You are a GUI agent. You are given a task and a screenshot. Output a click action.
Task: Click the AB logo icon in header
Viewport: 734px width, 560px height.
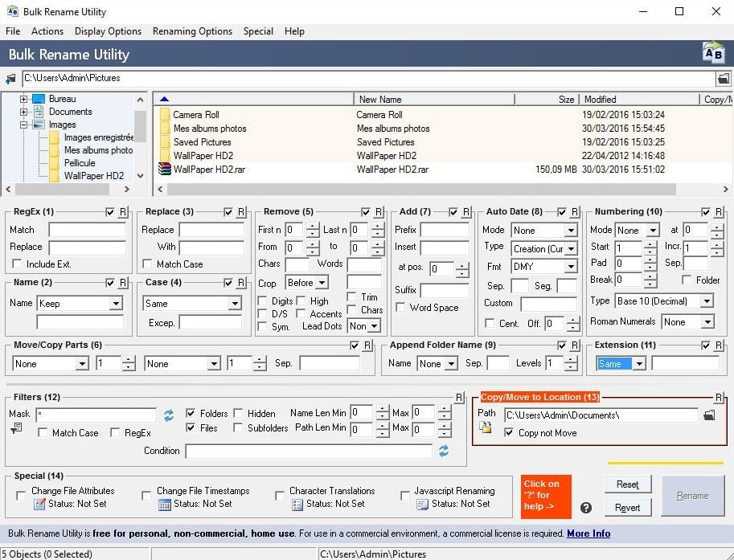(x=713, y=54)
